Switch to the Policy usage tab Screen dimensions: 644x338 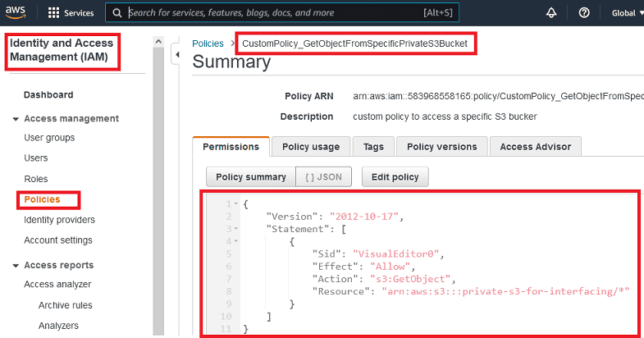pos(310,147)
